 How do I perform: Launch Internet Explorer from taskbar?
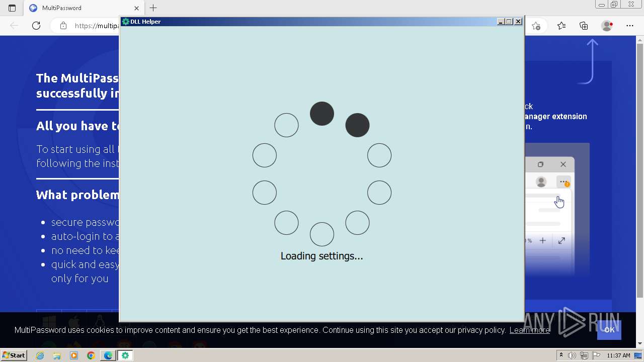point(40,355)
